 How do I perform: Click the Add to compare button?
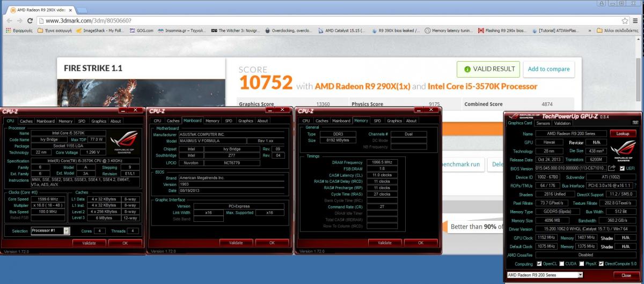pos(548,69)
